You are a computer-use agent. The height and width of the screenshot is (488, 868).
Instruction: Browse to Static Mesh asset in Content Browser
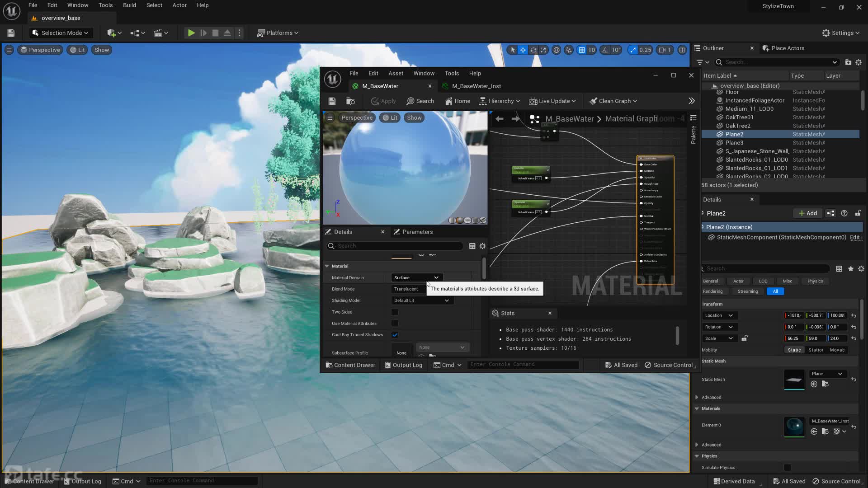point(825,385)
